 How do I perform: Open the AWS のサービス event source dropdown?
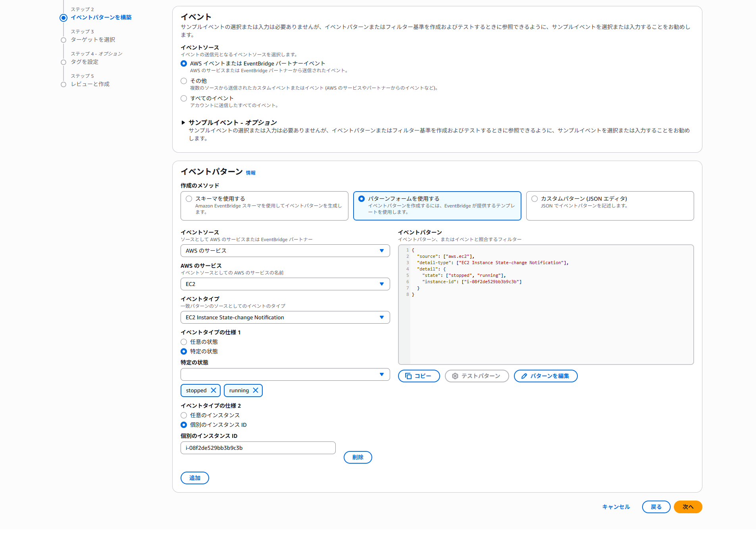click(x=285, y=251)
